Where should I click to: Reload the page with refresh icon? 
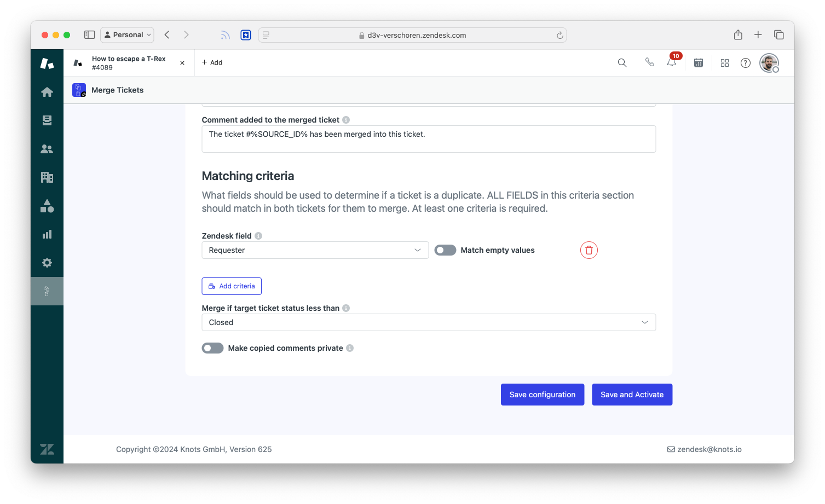pyautogui.click(x=559, y=35)
